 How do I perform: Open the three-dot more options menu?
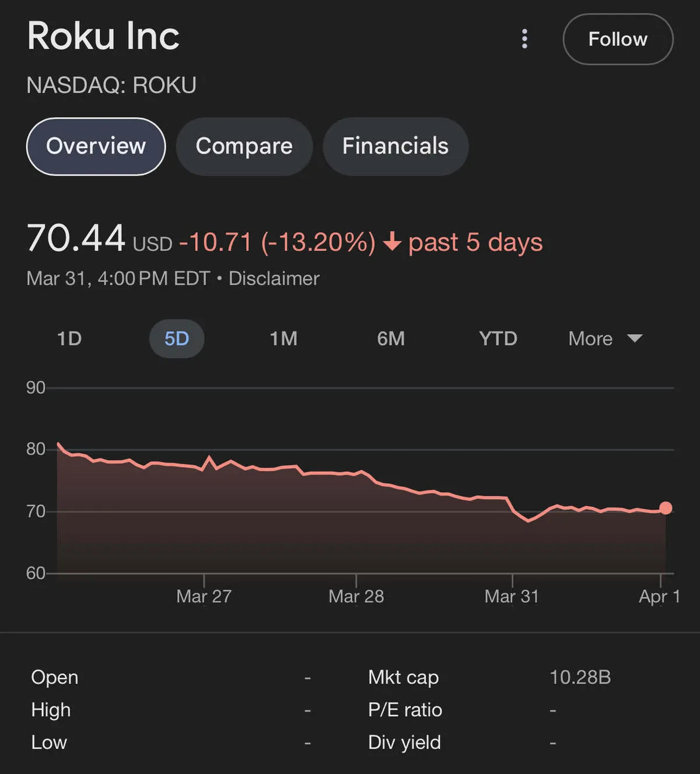pyautogui.click(x=524, y=39)
